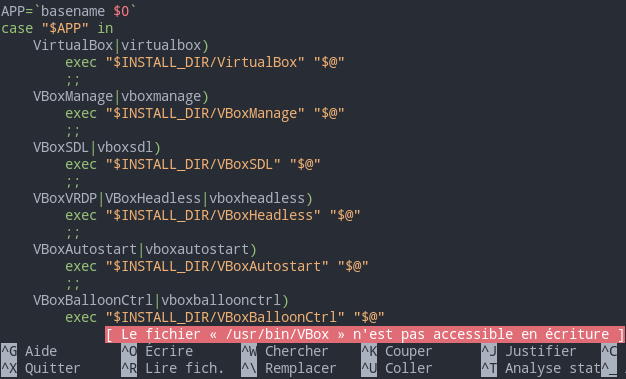The height and width of the screenshot is (379, 626).
Task: Click the ^X Quitter shortcut
Action: coord(41,368)
